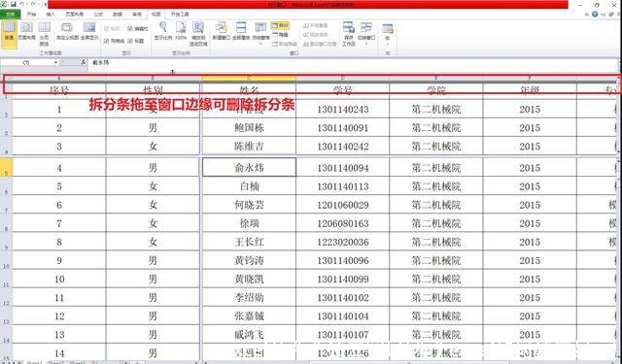
Task: Select cell containing 俞永炜
Action: [249, 167]
